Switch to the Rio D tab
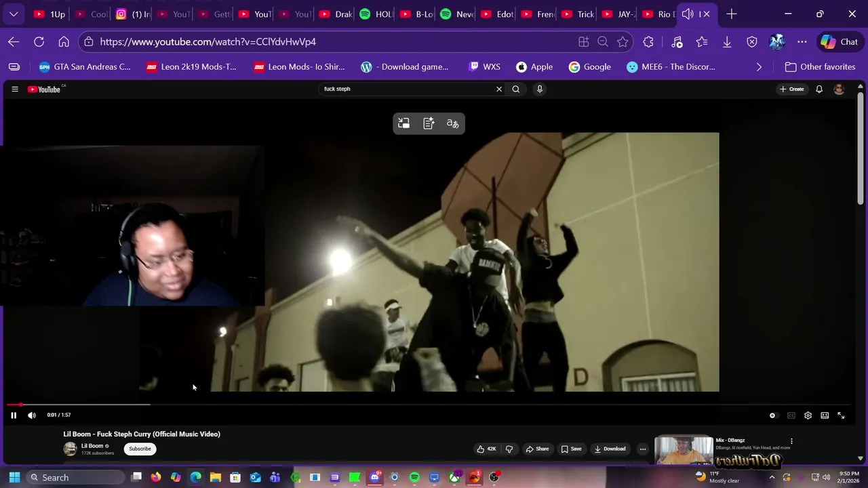The width and height of the screenshot is (868, 488). pyautogui.click(x=657, y=14)
